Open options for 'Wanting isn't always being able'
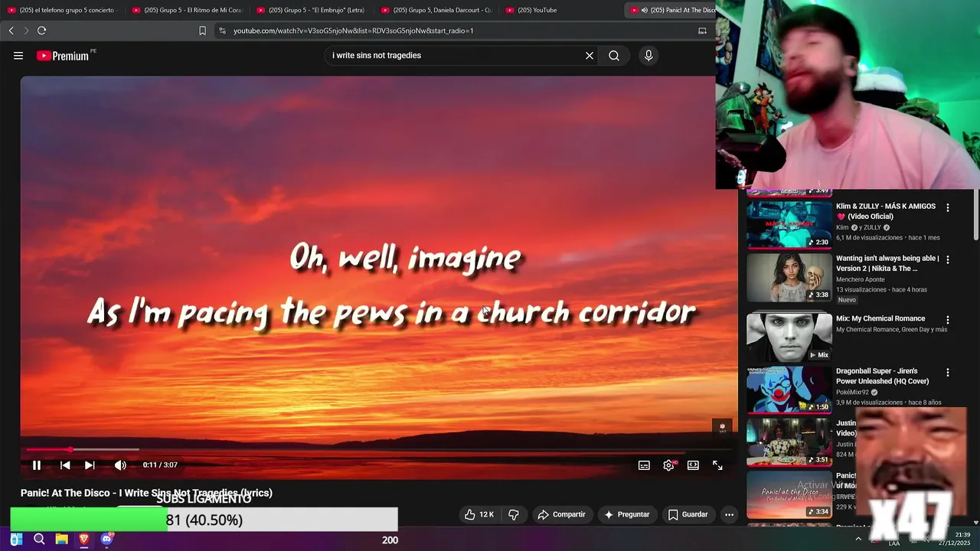This screenshot has width=980, height=551. coord(948,260)
